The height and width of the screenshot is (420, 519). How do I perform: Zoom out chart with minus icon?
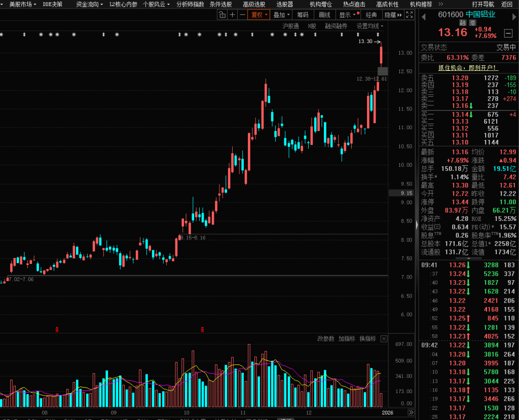click(x=242, y=15)
